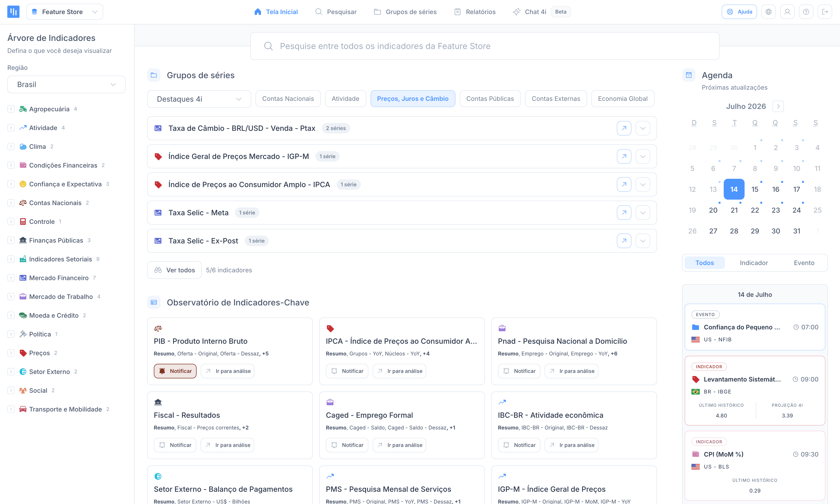The width and height of the screenshot is (840, 504).
Task: Select the Contas Nacionais tab
Action: coord(288,99)
